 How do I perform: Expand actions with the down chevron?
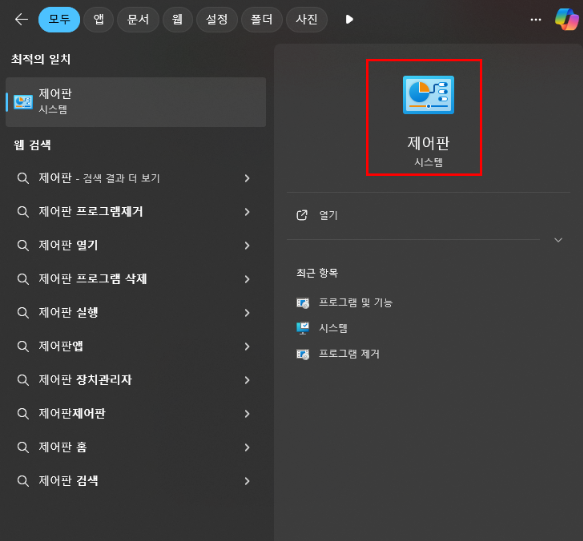coord(558,240)
